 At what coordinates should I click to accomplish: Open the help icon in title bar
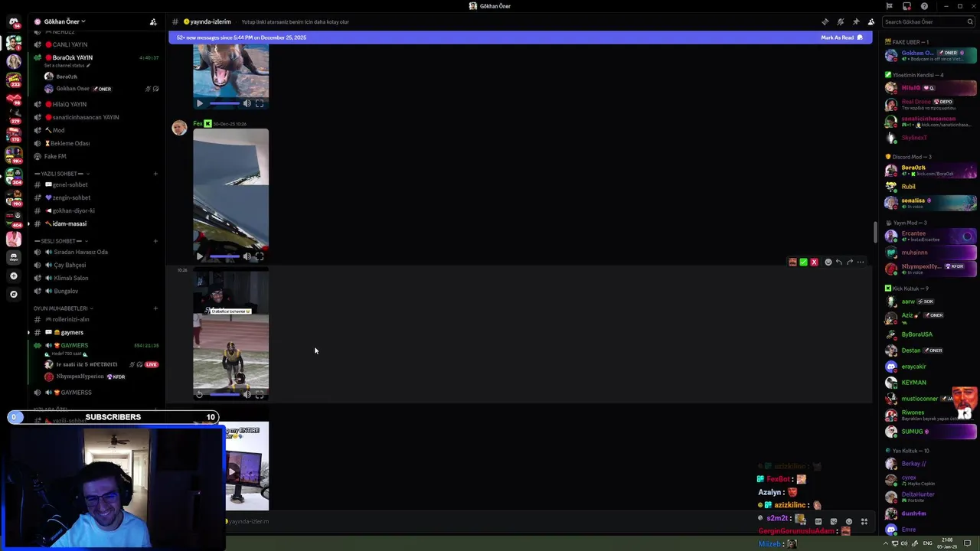[x=924, y=6]
